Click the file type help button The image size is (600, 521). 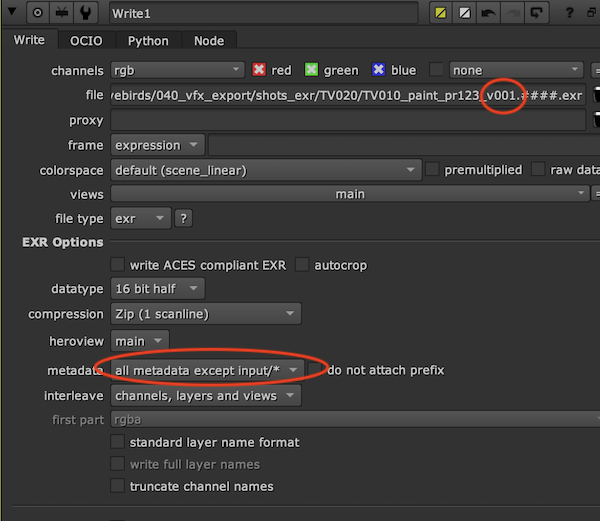coord(184,218)
